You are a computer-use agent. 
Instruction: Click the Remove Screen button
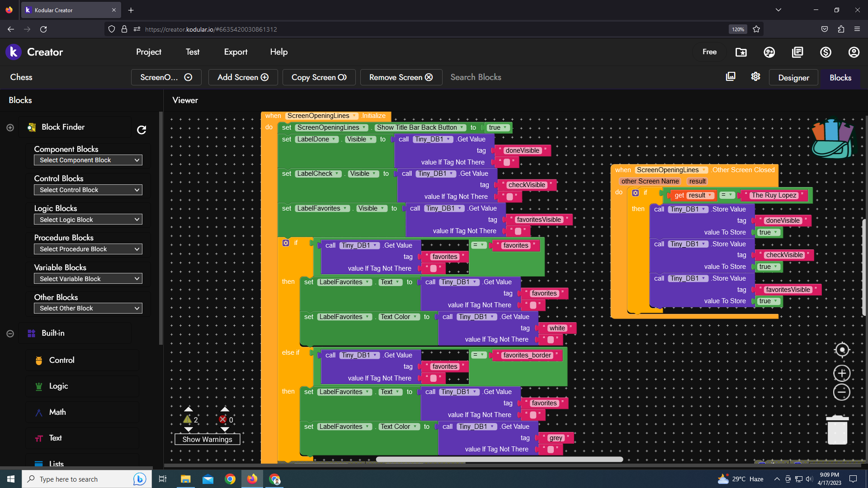click(x=401, y=77)
